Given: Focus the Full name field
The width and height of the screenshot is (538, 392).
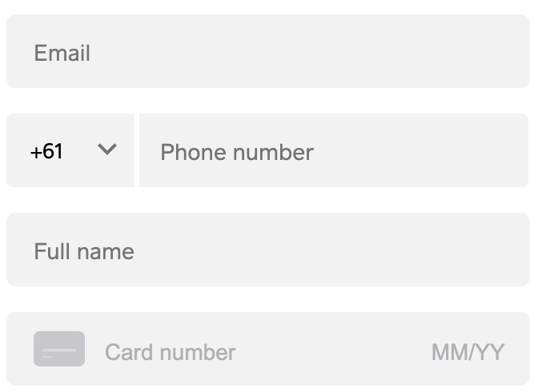Looking at the screenshot, I should [268, 250].
